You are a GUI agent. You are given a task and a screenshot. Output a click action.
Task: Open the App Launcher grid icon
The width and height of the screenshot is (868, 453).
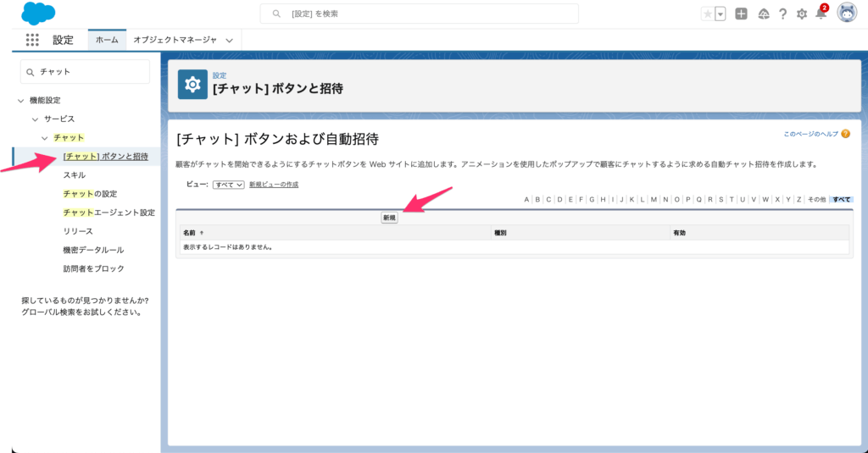(x=32, y=40)
